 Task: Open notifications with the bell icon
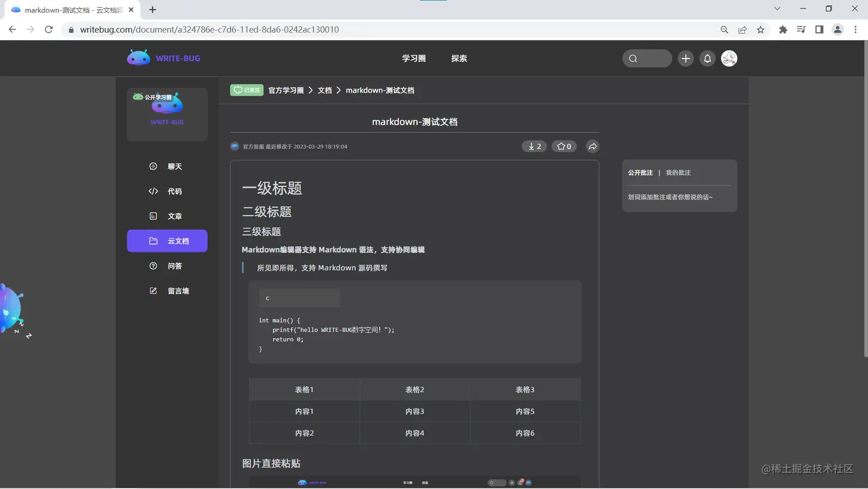[707, 58]
